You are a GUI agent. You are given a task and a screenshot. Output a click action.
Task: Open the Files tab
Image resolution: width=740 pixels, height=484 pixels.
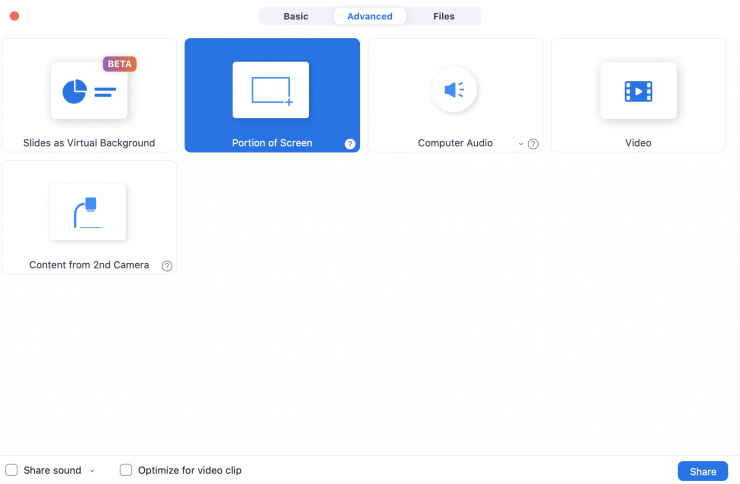pos(444,16)
